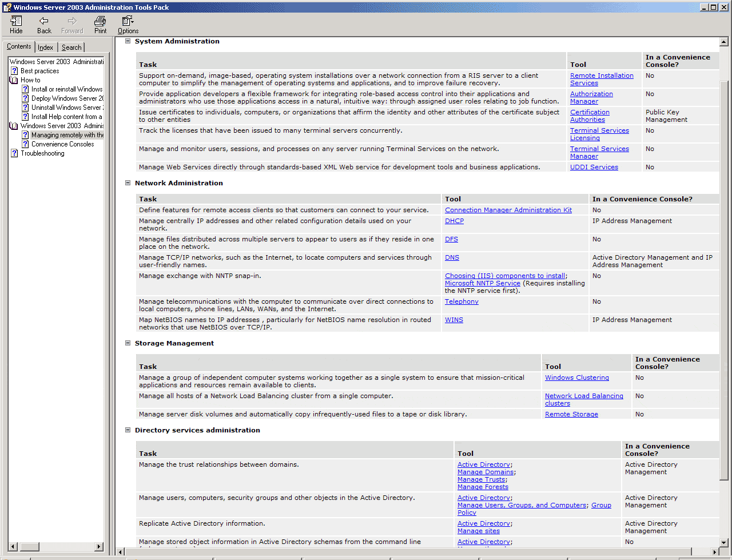The image size is (732, 560).
Task: Open the Terminal Services Licensing link
Action: coord(599,134)
